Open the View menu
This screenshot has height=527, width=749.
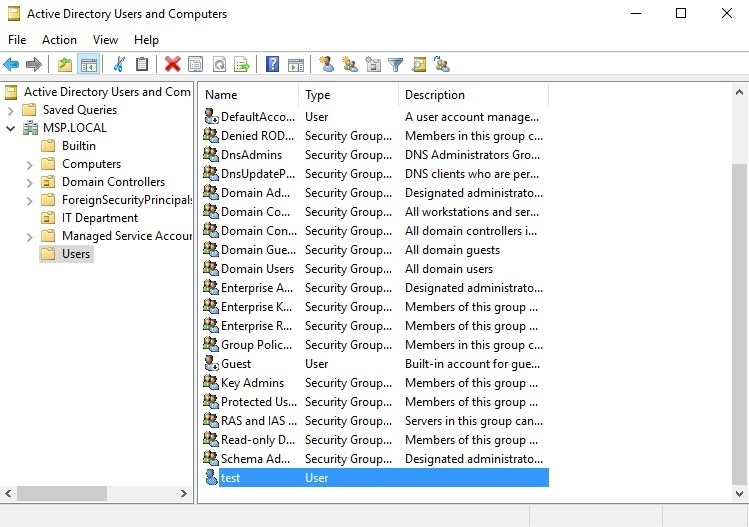tap(105, 40)
